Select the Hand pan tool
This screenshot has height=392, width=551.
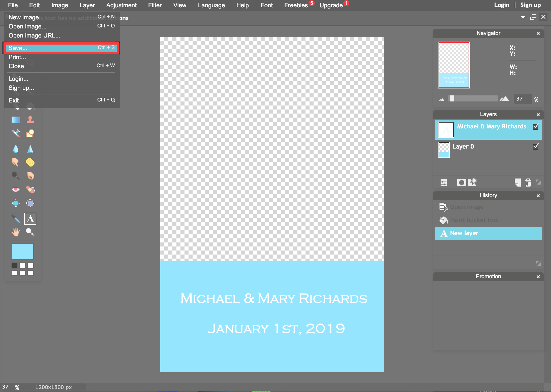click(15, 232)
